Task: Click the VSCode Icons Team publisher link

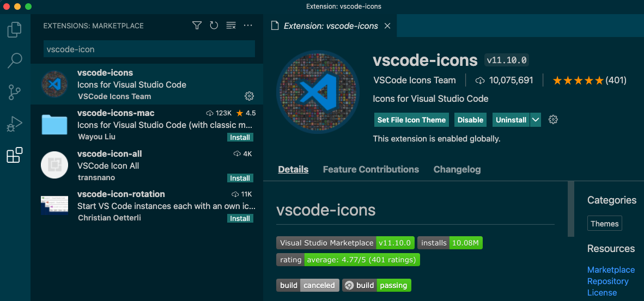Action: [415, 81]
